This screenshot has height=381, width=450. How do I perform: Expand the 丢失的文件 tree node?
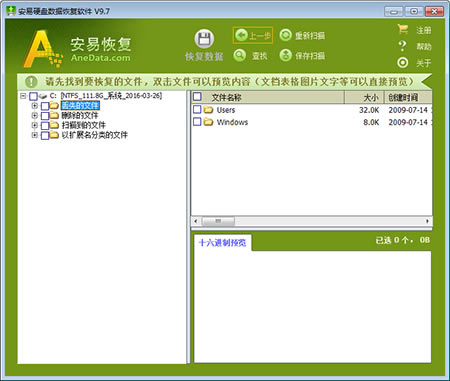click(34, 106)
